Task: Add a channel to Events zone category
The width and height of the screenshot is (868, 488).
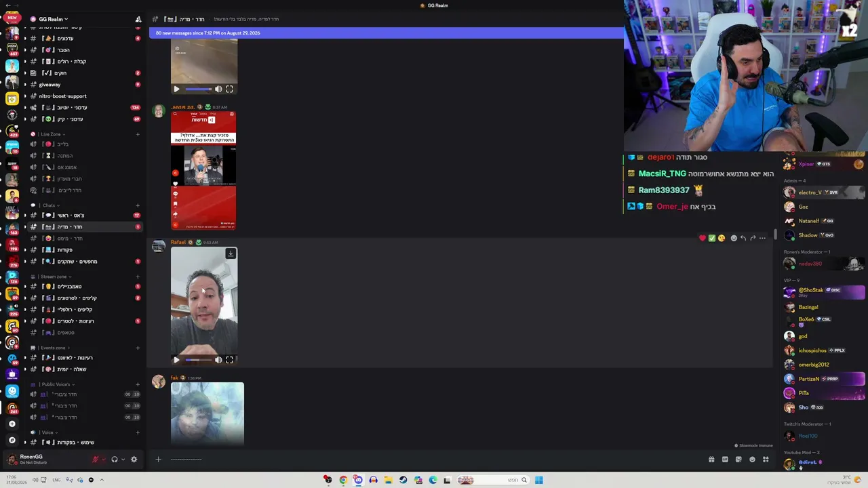Action: (x=138, y=348)
